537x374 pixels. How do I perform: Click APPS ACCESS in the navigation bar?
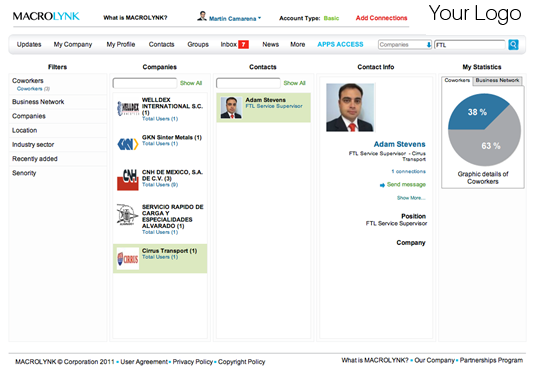(340, 45)
